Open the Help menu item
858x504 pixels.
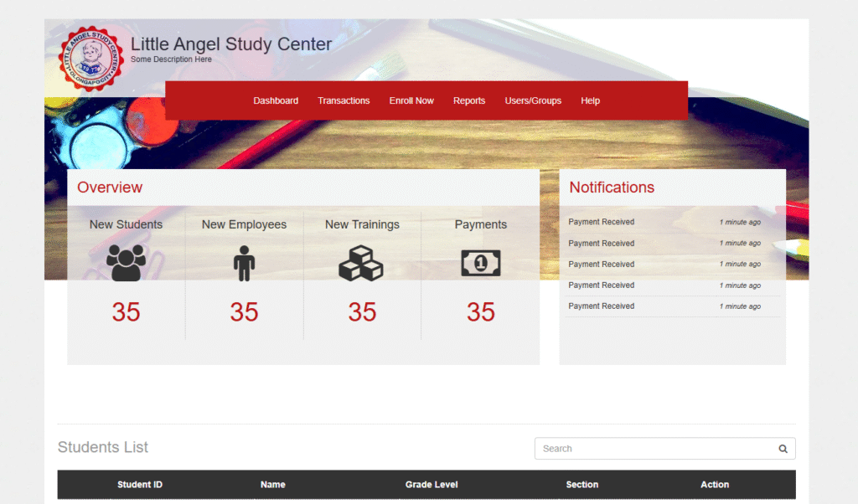coord(590,100)
